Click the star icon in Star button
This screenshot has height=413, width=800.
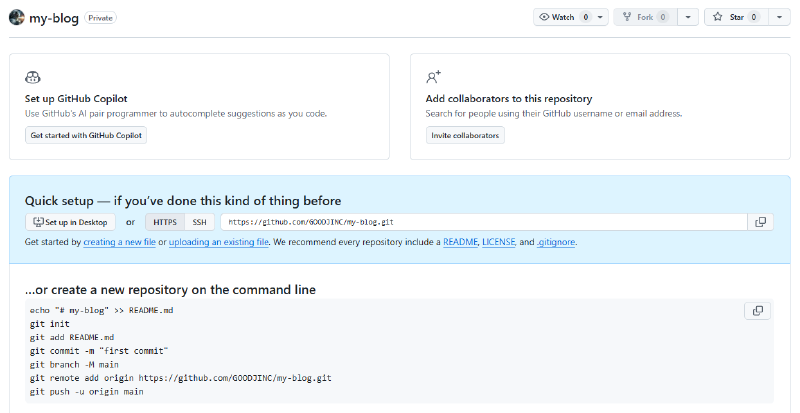[717, 17]
